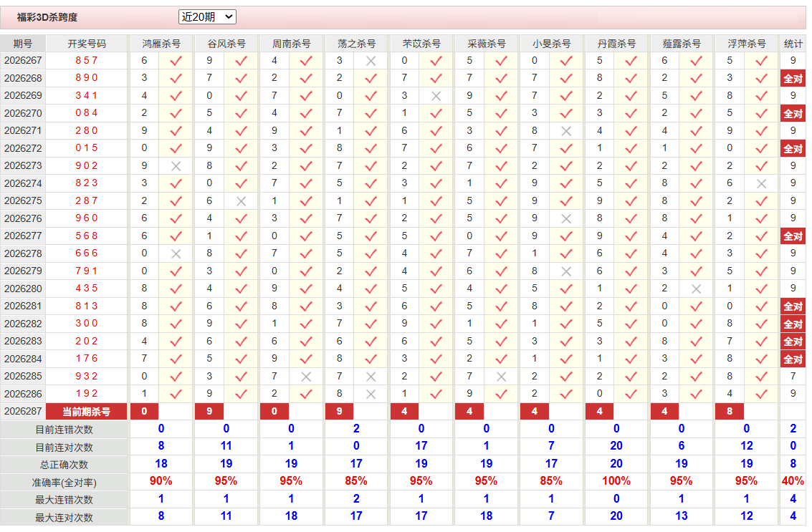The image size is (812, 532).
Task: Click the 100% accuracy value
Action: 616,481
